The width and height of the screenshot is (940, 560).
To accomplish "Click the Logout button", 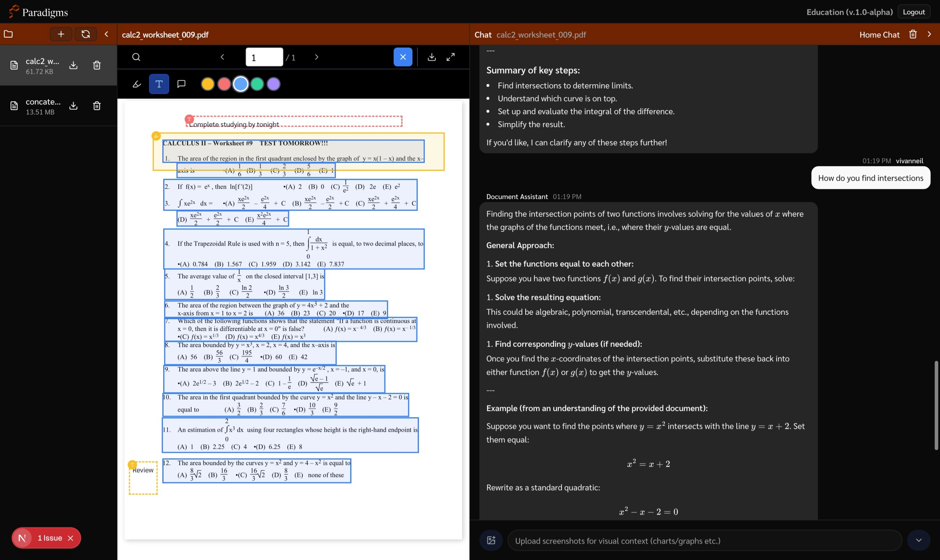I will coord(914,12).
